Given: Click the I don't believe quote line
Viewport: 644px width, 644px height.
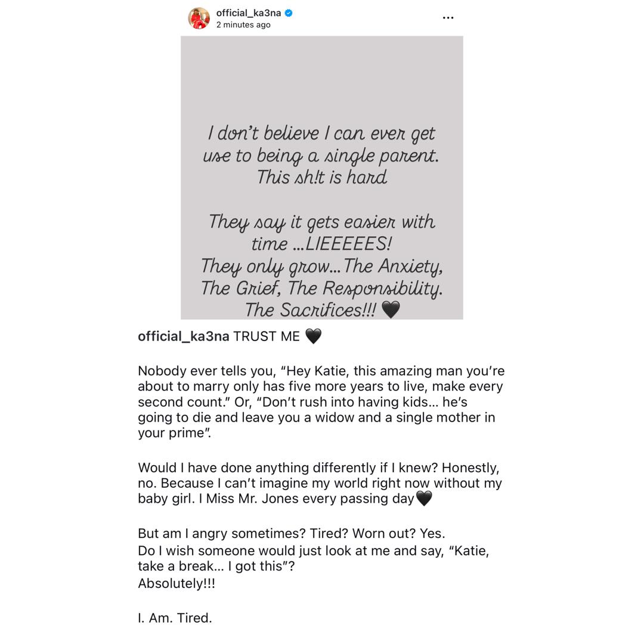Looking at the screenshot, I should coord(322,133).
